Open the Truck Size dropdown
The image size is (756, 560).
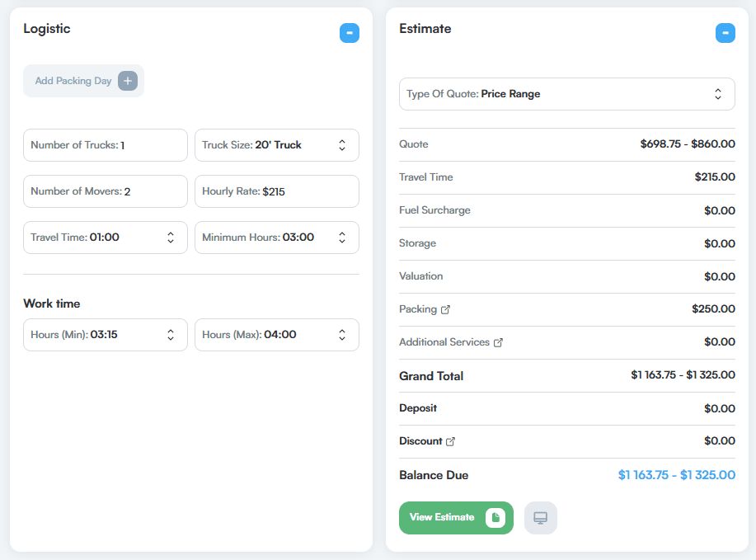[342, 145]
